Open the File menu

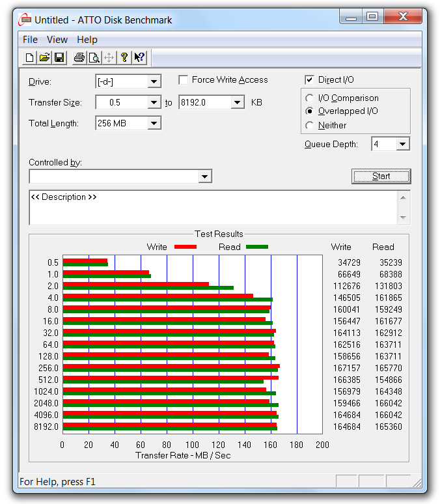click(x=30, y=40)
